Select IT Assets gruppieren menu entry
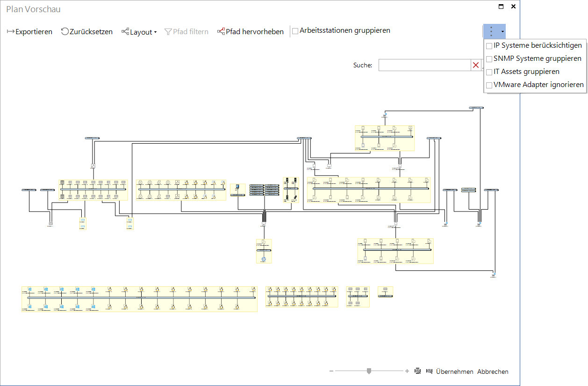588x386 pixels. tap(526, 72)
